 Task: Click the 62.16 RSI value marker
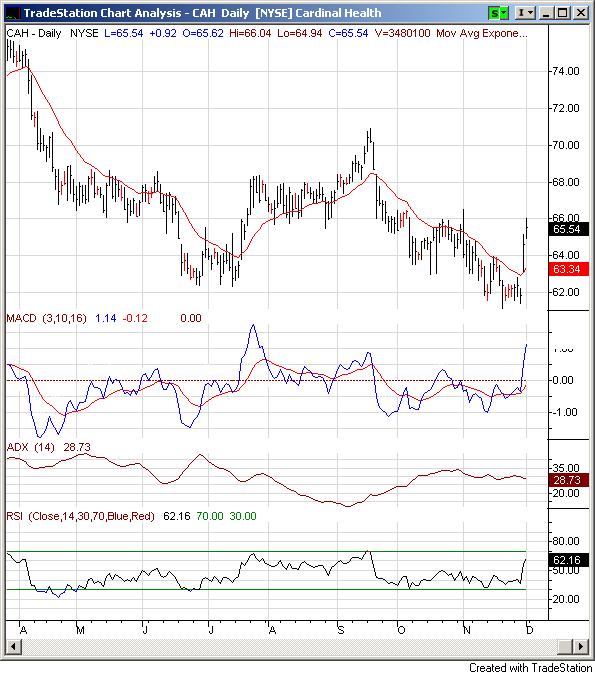pos(568,560)
